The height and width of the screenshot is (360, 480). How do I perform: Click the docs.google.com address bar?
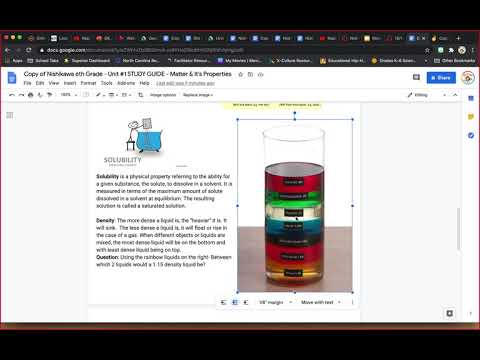tap(230, 50)
